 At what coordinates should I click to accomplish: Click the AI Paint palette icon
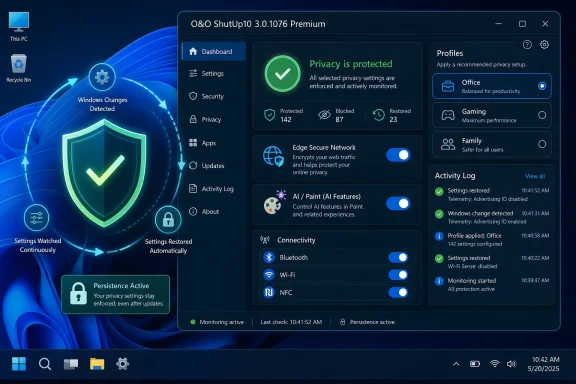(x=274, y=202)
